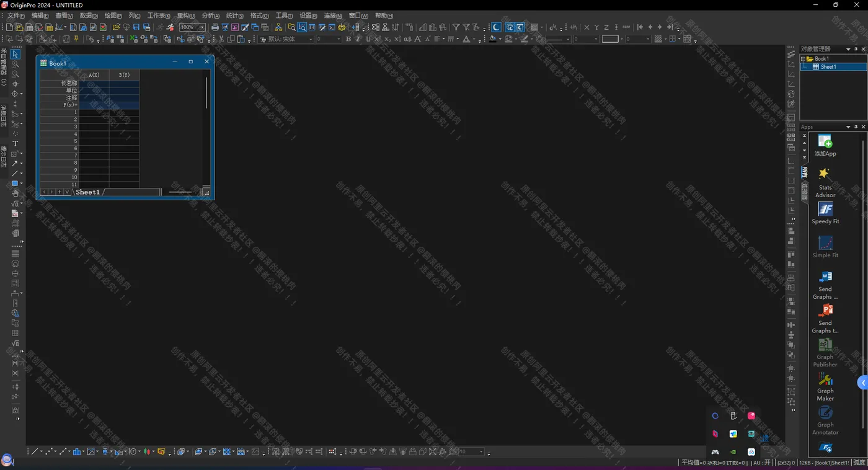Viewport: 868px width, 470px height.
Task: Select the Arrow drawing tool
Action: click(15, 163)
